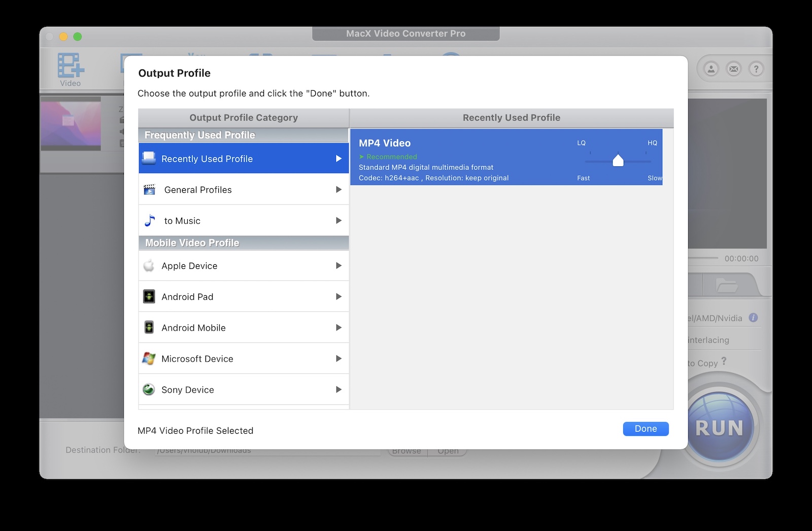This screenshot has width=812, height=531.
Task: Expand the Android Pad arrow
Action: click(339, 297)
